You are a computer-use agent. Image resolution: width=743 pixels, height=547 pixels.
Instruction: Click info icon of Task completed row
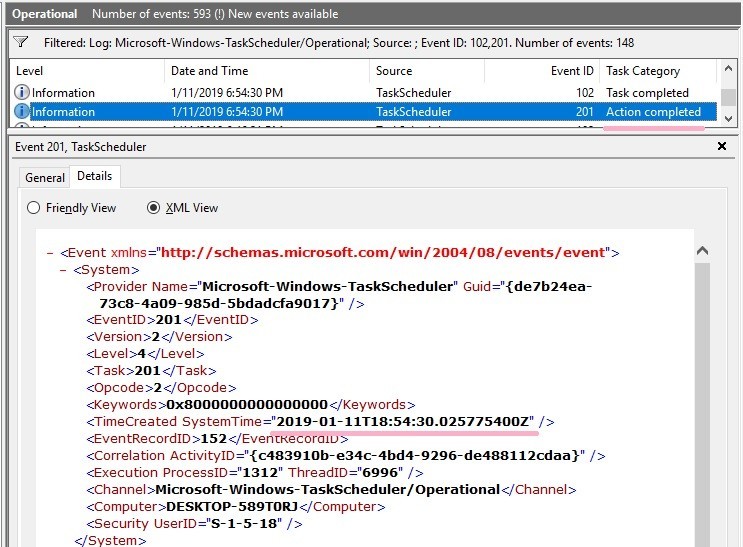click(x=21, y=92)
